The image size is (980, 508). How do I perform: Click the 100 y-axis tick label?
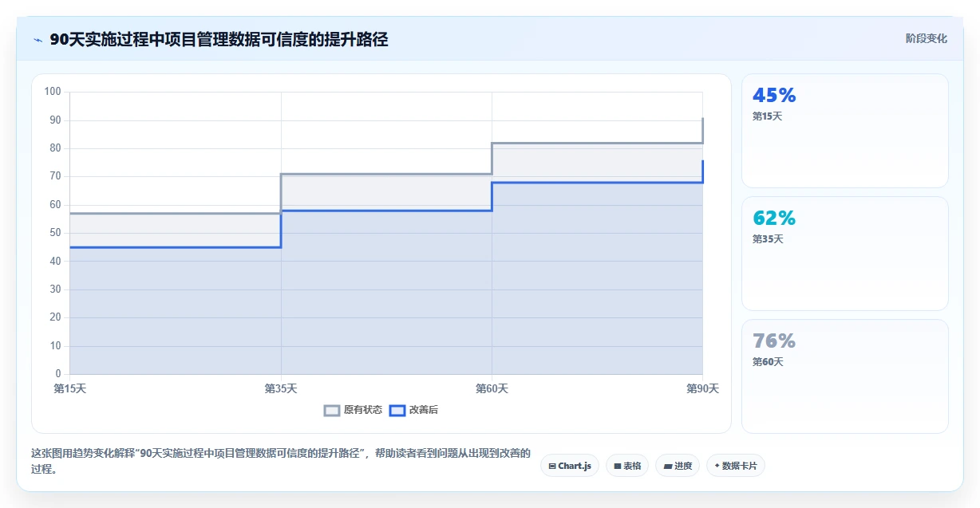click(x=53, y=92)
